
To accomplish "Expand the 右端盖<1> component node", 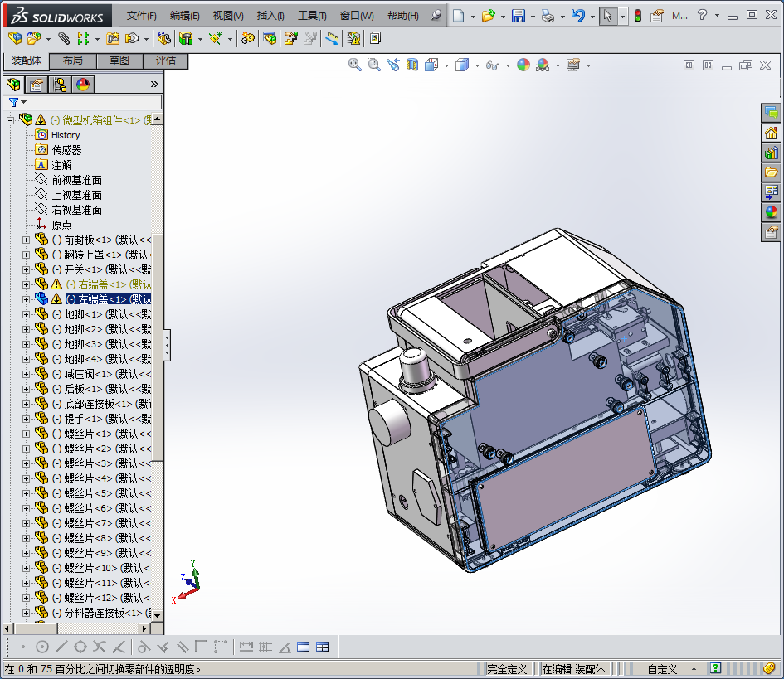I will [x=26, y=284].
